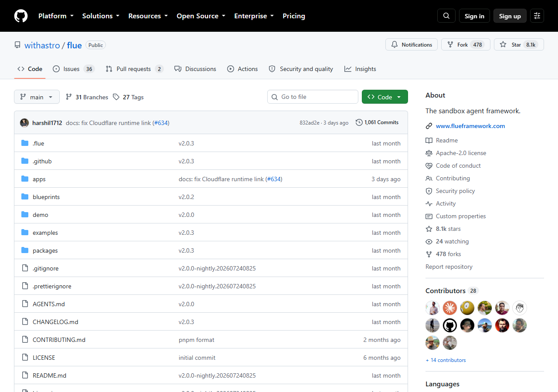
Task: Click the Report repository link
Action: pos(449,267)
